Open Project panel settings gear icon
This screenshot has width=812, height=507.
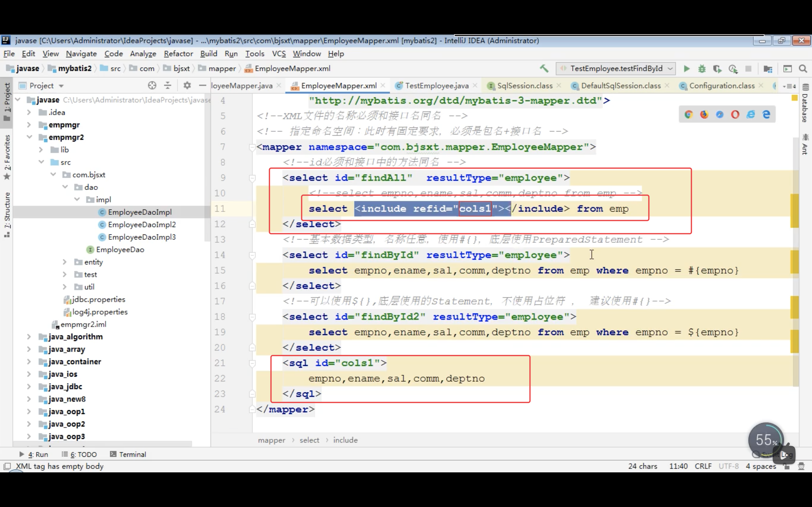[187, 86]
